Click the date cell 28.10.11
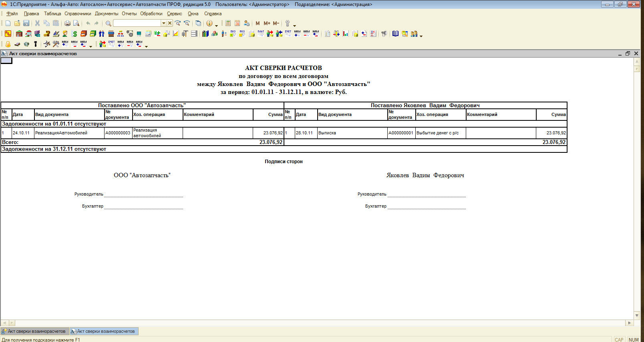The image size is (644, 342). coord(306,133)
